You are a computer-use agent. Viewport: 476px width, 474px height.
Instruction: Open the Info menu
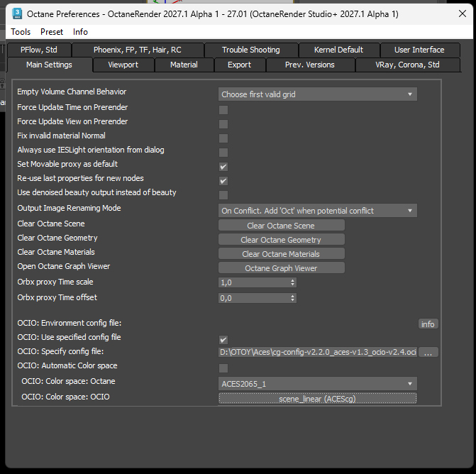point(80,32)
